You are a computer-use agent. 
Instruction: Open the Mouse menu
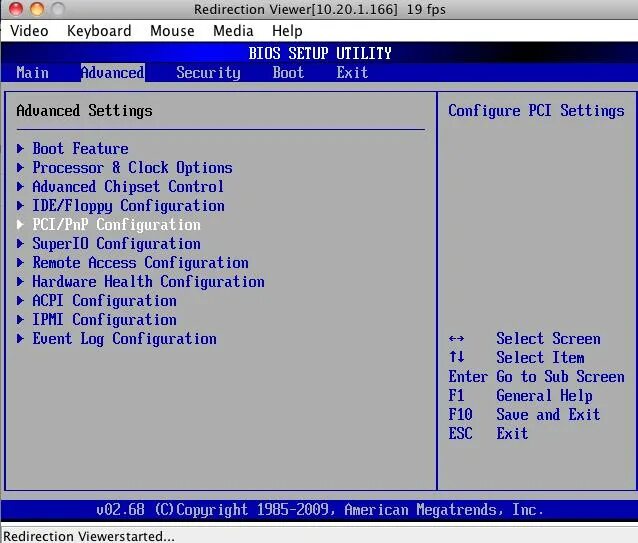point(172,31)
